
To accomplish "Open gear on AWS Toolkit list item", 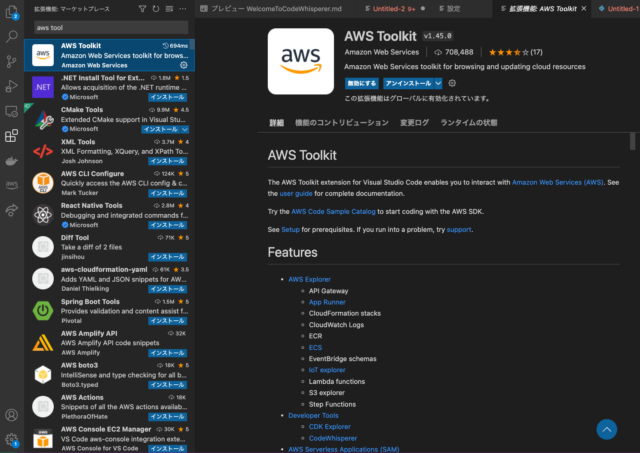I will click(x=184, y=65).
